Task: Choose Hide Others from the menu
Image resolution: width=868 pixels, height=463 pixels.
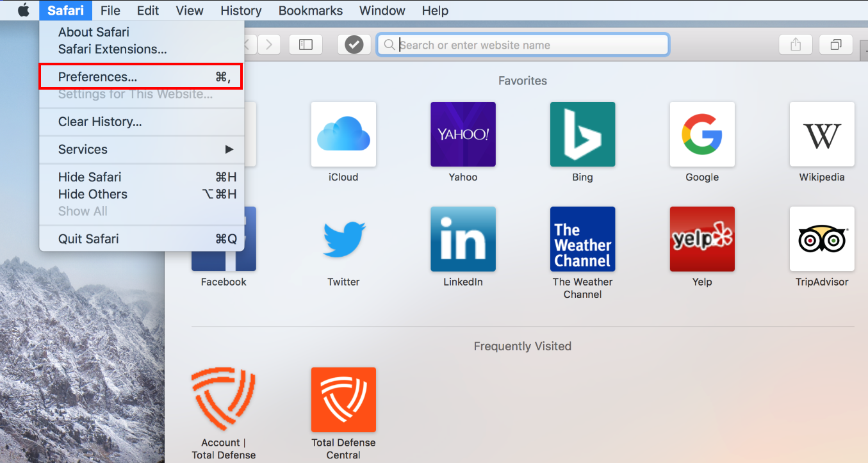Action: click(142, 194)
